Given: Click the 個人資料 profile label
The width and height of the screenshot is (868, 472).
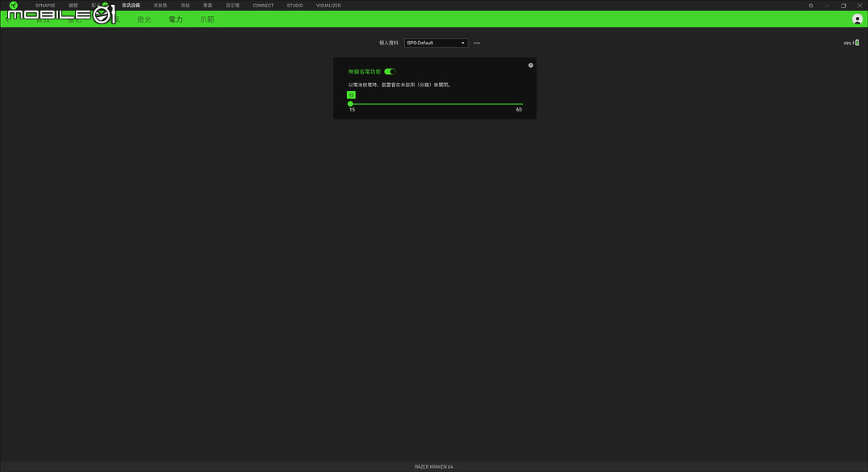Looking at the screenshot, I should pos(389,43).
